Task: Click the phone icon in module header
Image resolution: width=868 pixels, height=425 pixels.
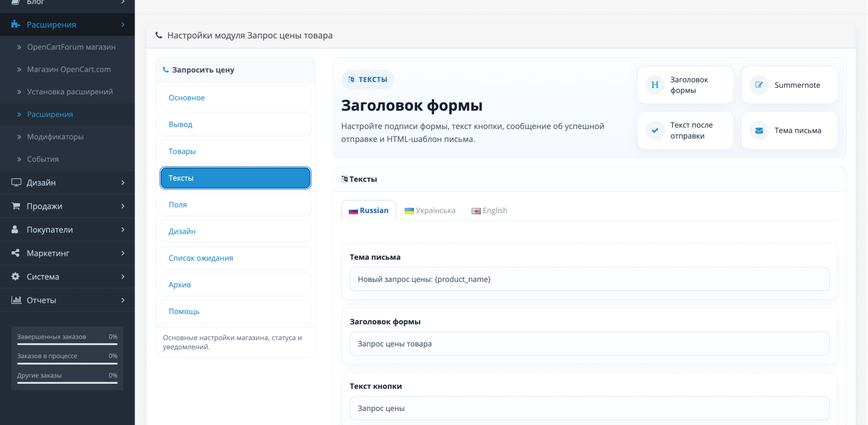Action: [x=159, y=35]
